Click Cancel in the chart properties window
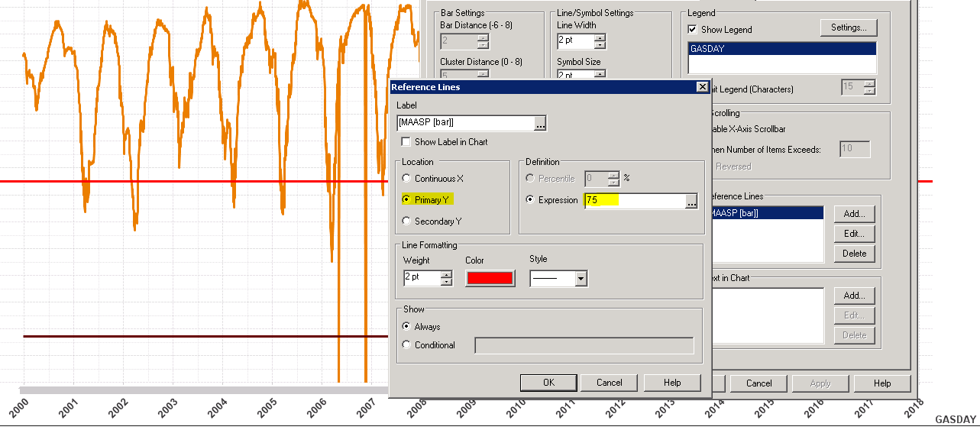 [758, 383]
